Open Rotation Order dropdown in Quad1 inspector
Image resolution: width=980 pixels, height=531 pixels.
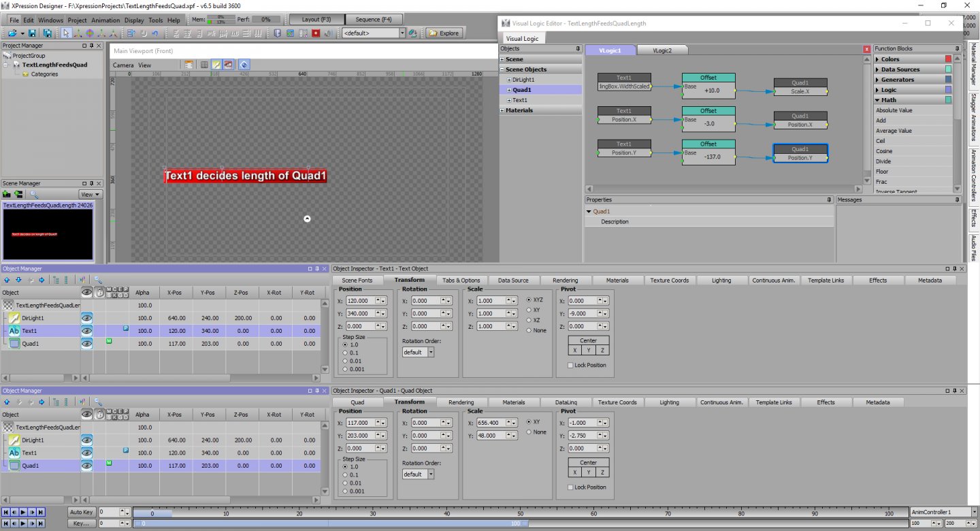point(431,474)
